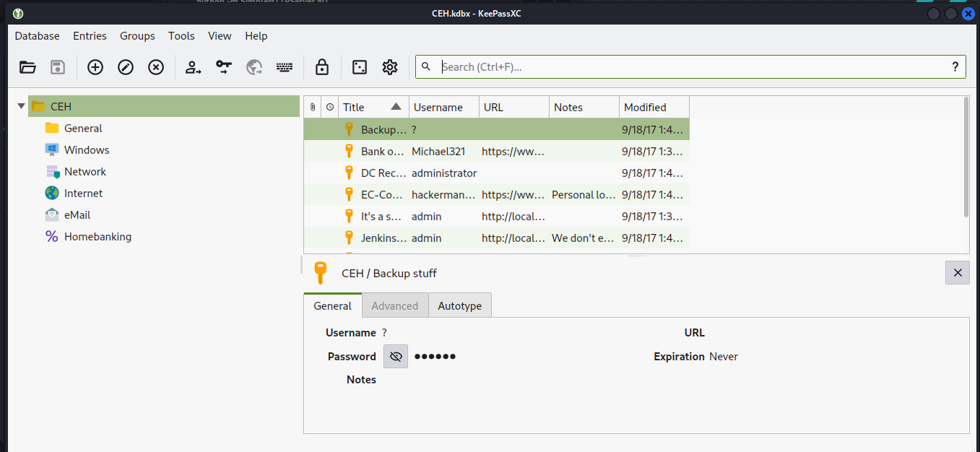980x452 pixels.
Task: Perform Auto-Type using the keyboard icon
Action: tap(285, 67)
